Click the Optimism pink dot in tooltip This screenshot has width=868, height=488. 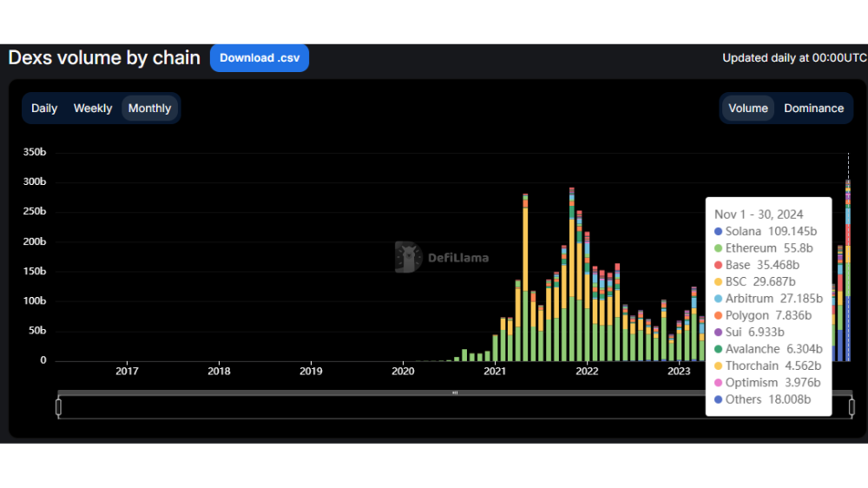[x=718, y=383]
